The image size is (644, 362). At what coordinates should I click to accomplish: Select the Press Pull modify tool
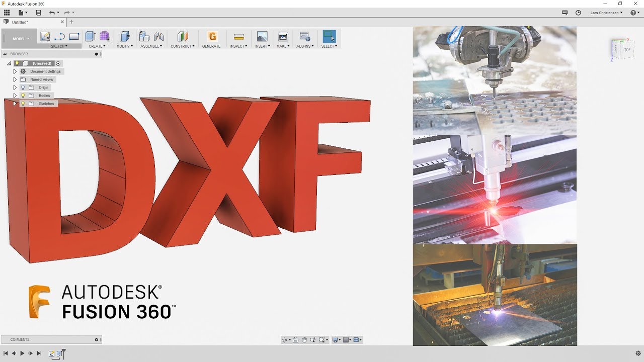tap(124, 36)
